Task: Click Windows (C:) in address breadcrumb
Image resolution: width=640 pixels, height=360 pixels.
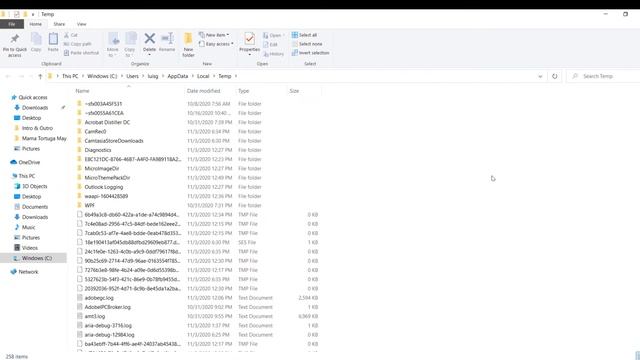Action: click(x=102, y=76)
